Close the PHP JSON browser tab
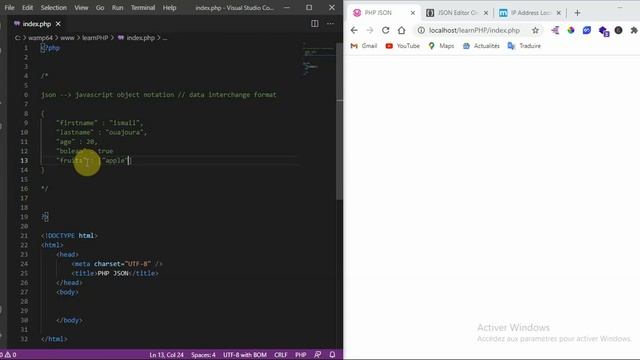640x360 pixels. (x=413, y=13)
